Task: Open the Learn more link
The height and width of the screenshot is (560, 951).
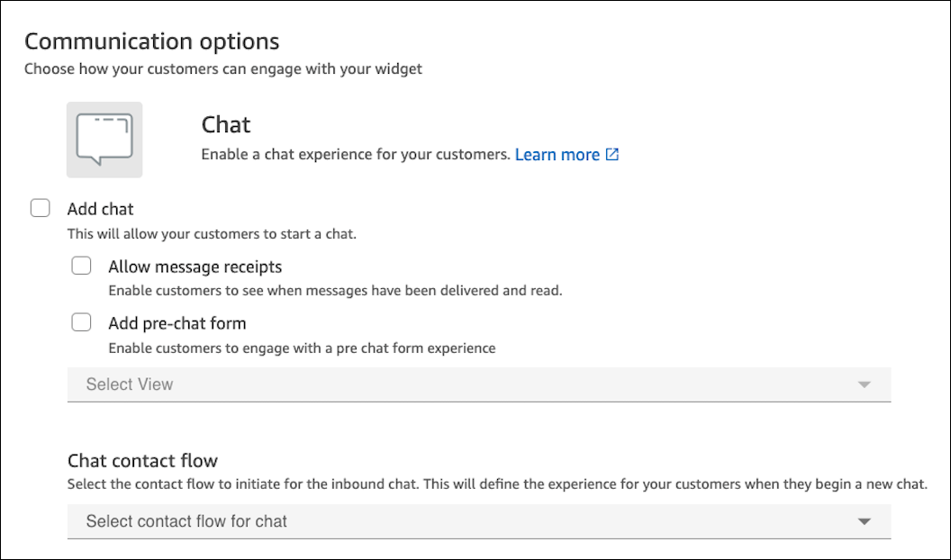Action: click(x=557, y=154)
